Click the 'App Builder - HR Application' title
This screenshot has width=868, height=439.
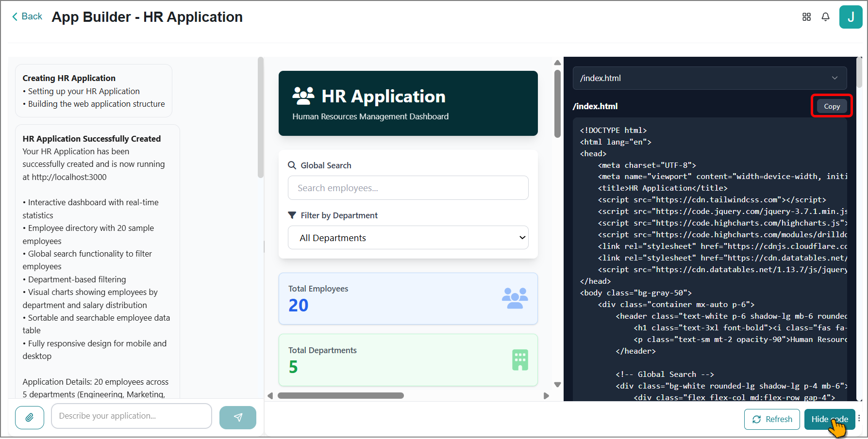click(x=147, y=17)
